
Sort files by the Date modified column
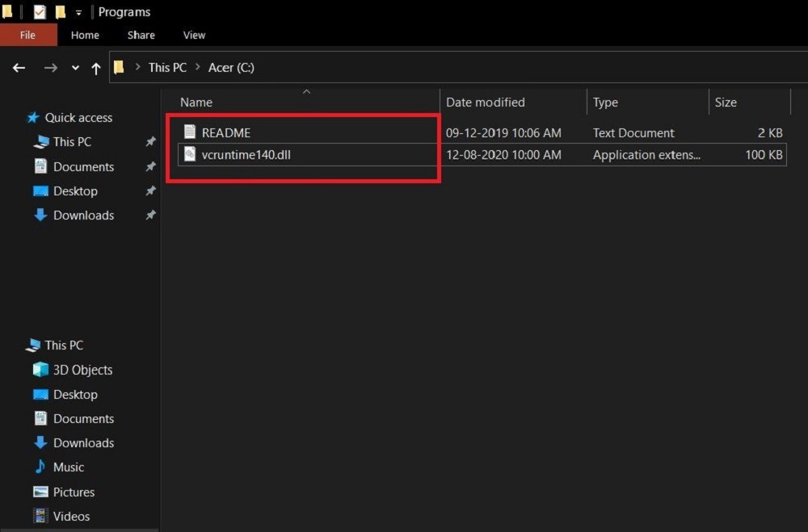[x=485, y=102]
